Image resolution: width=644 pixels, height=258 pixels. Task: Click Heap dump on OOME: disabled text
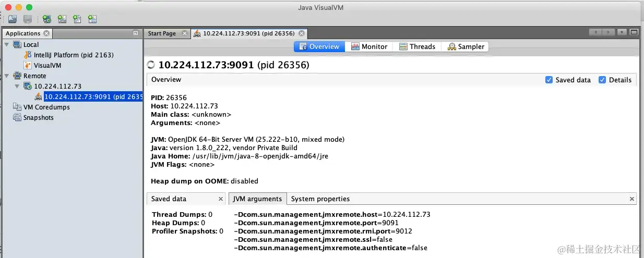(x=205, y=181)
